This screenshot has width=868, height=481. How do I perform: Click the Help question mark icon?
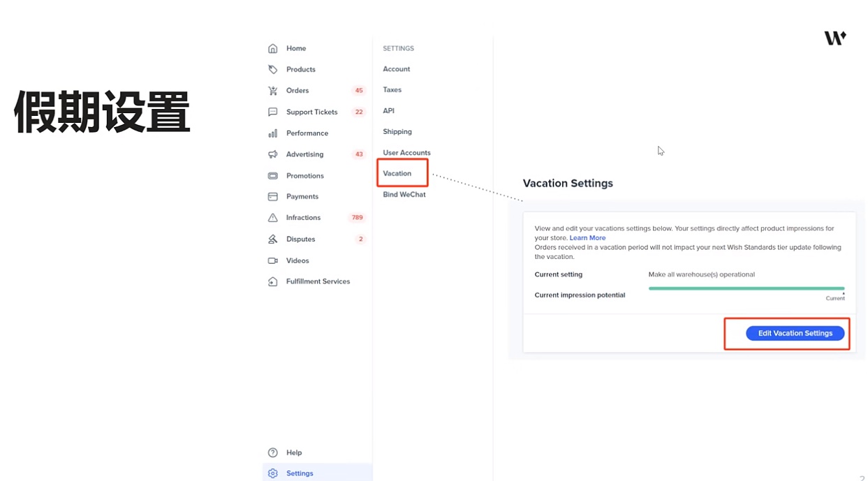tap(273, 452)
